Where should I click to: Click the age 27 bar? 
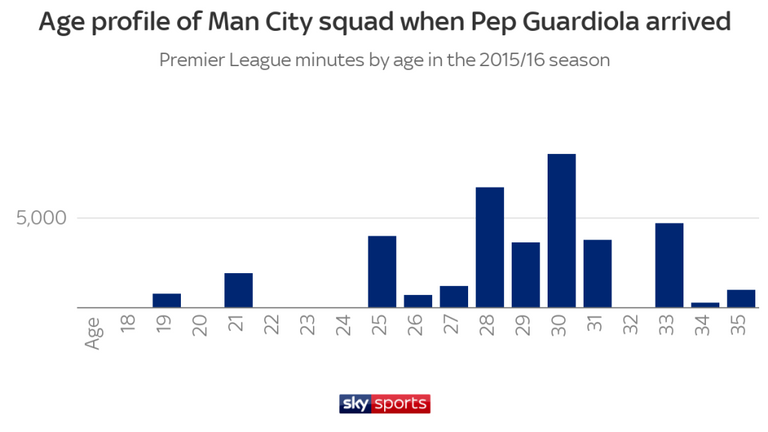coord(454,297)
